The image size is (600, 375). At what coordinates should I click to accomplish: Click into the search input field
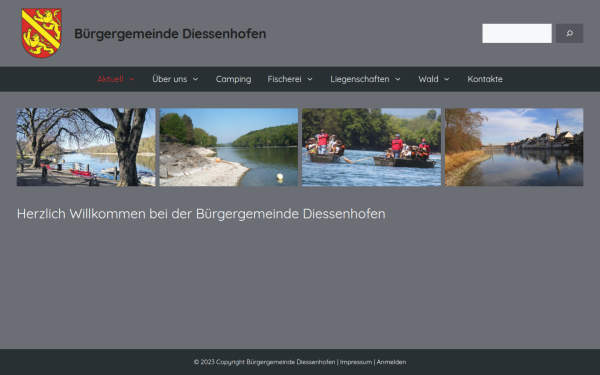click(517, 33)
